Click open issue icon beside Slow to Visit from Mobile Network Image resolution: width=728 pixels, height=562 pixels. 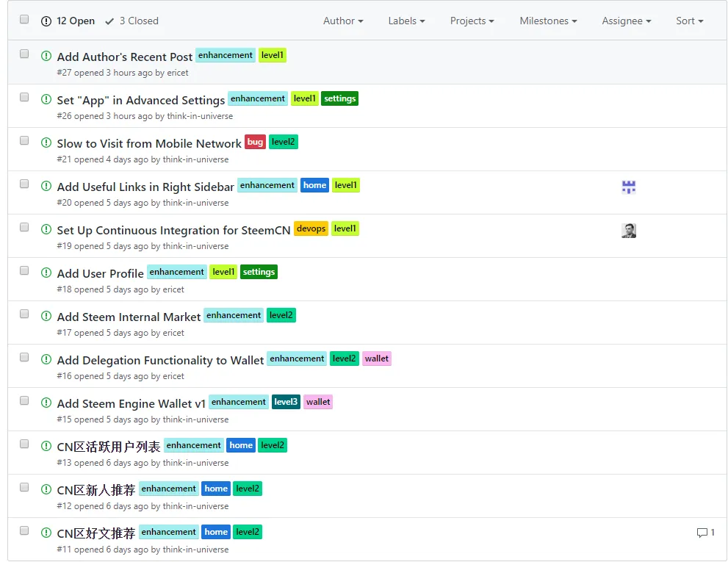point(46,143)
